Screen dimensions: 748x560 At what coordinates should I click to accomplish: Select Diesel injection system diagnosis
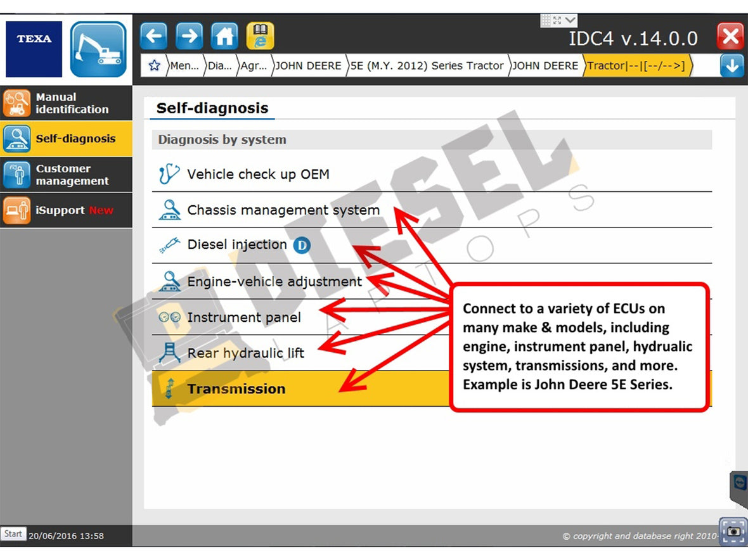pos(237,245)
